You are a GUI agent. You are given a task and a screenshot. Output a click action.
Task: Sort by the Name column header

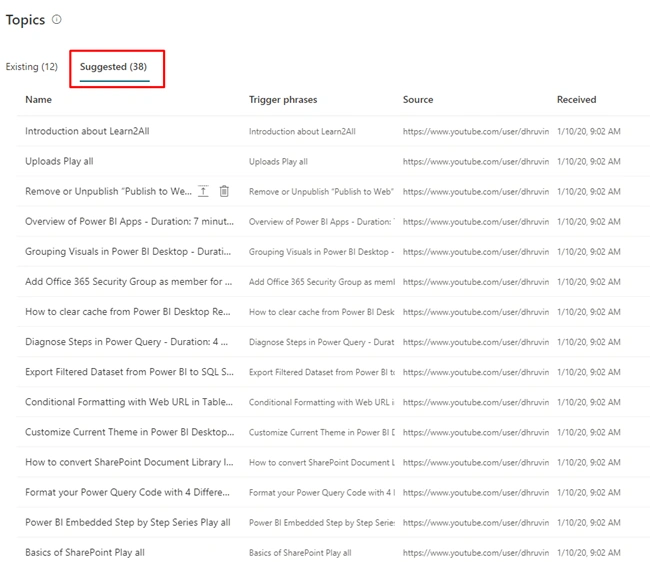pos(39,99)
